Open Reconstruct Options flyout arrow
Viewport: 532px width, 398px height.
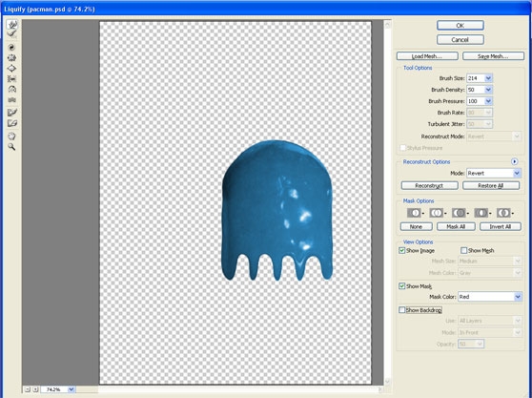pos(515,161)
